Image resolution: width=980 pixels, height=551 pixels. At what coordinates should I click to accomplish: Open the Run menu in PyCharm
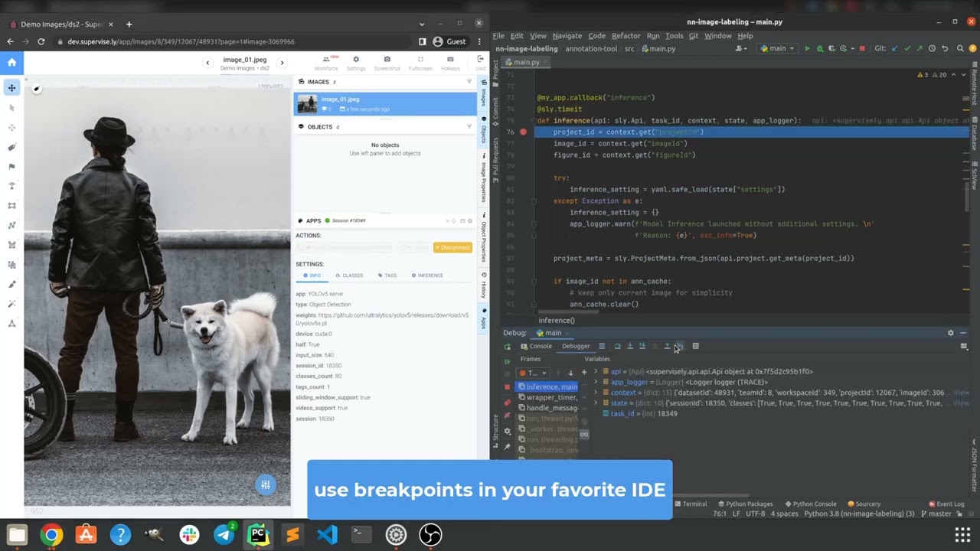tap(653, 36)
